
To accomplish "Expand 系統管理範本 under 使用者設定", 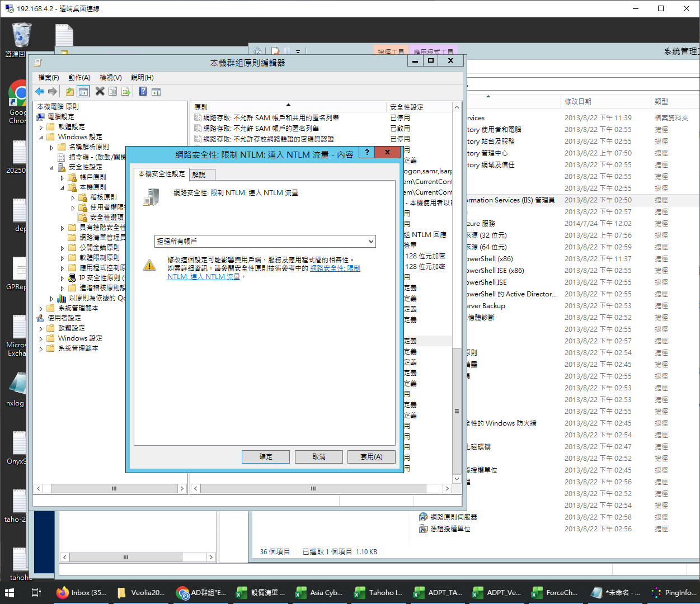I will tap(41, 348).
